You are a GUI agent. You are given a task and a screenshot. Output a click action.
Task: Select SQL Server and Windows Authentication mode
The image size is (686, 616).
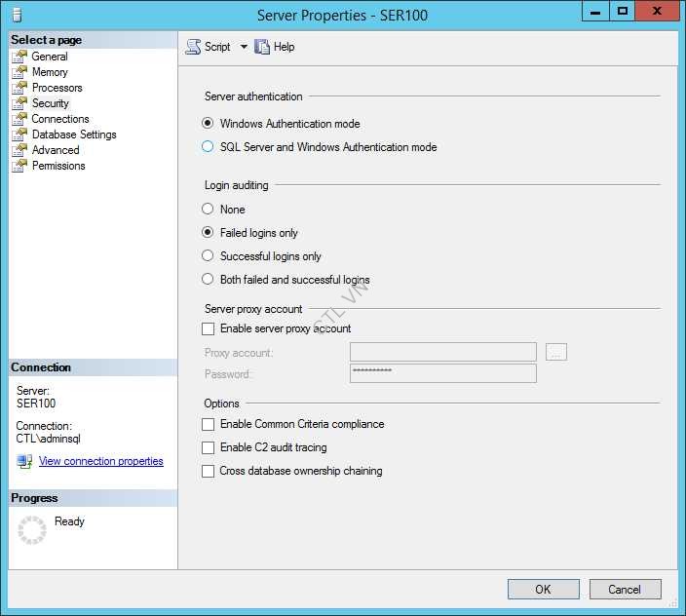click(208, 146)
